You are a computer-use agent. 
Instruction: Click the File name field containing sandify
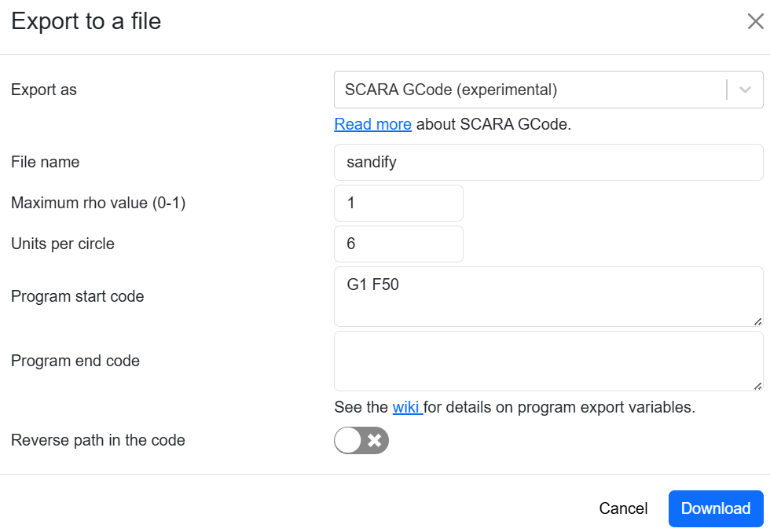click(548, 163)
